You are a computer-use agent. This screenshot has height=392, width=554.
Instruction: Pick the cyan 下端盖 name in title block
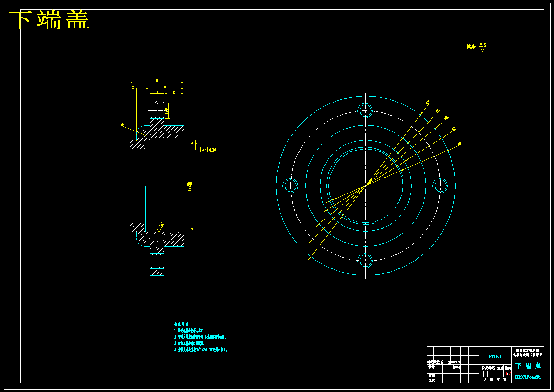pos(528,365)
